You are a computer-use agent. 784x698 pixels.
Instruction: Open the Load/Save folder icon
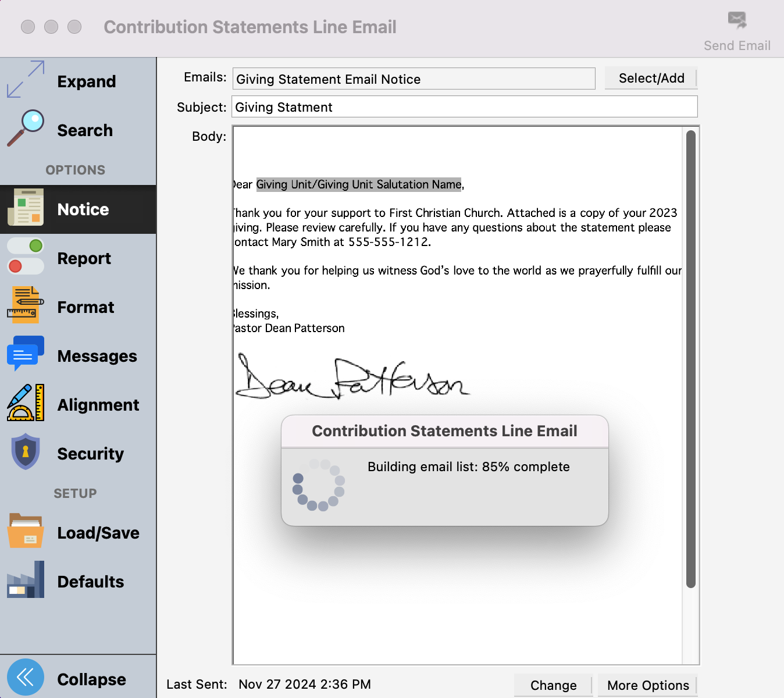pos(26,531)
